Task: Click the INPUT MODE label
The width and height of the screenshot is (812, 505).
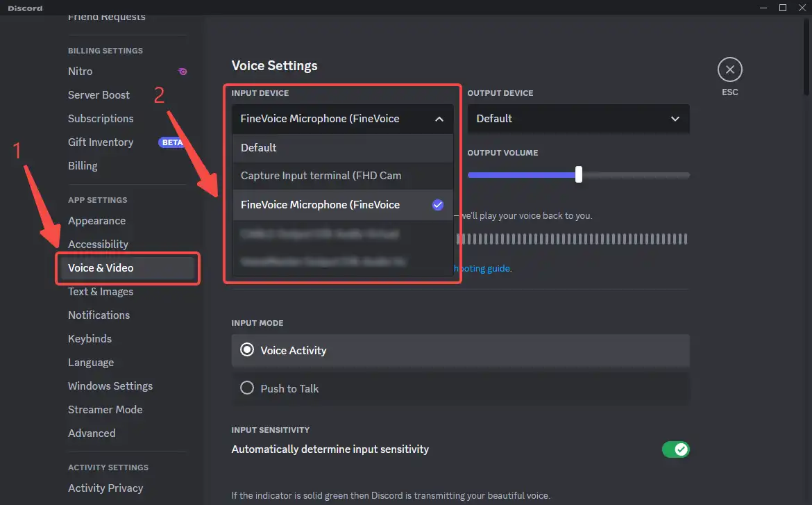Action: pyautogui.click(x=257, y=323)
